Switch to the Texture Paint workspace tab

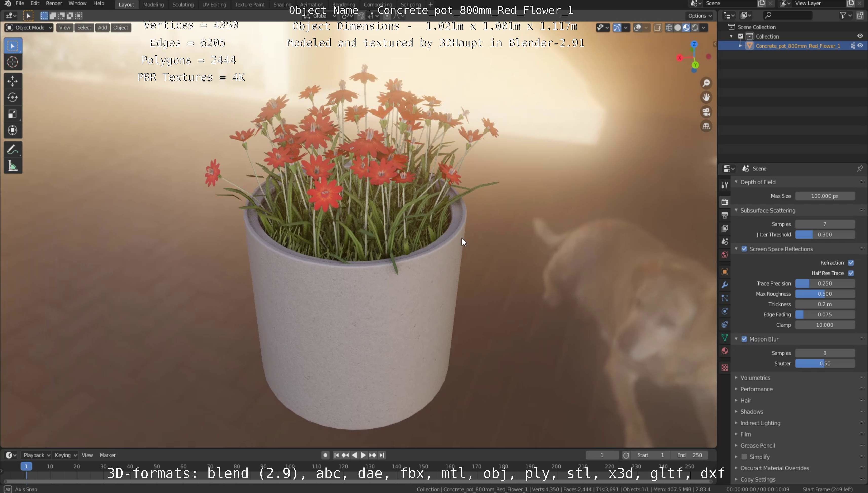[x=249, y=4]
